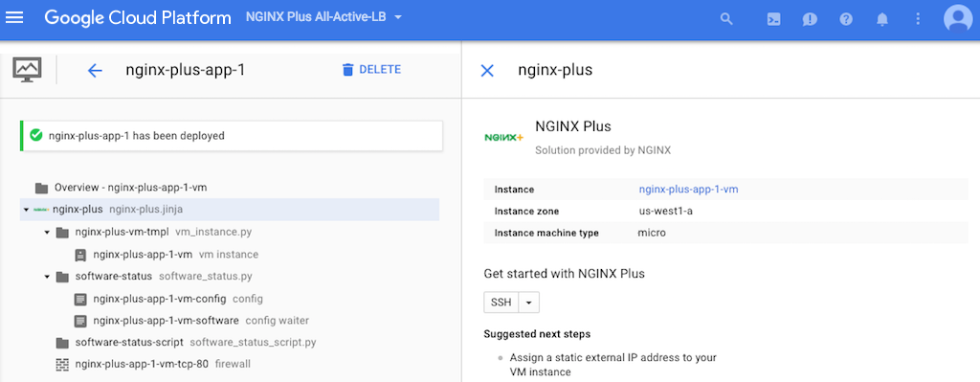Click the software-status-script folder icon

point(62,343)
